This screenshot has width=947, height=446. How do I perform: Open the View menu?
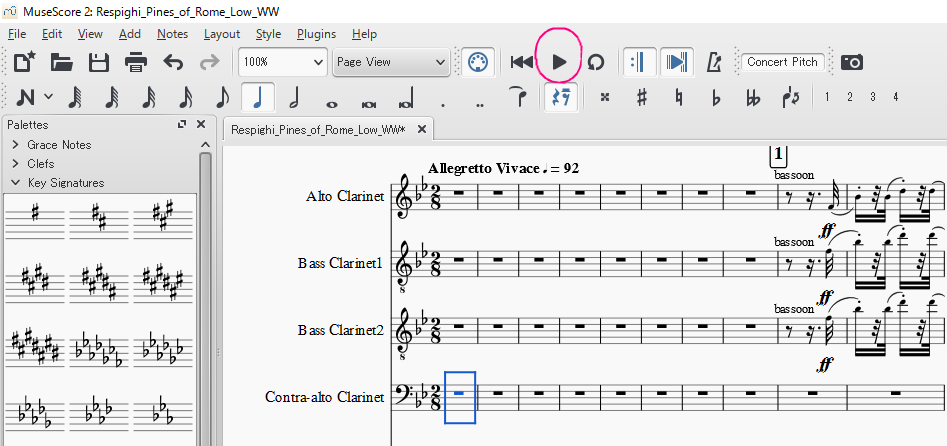90,34
